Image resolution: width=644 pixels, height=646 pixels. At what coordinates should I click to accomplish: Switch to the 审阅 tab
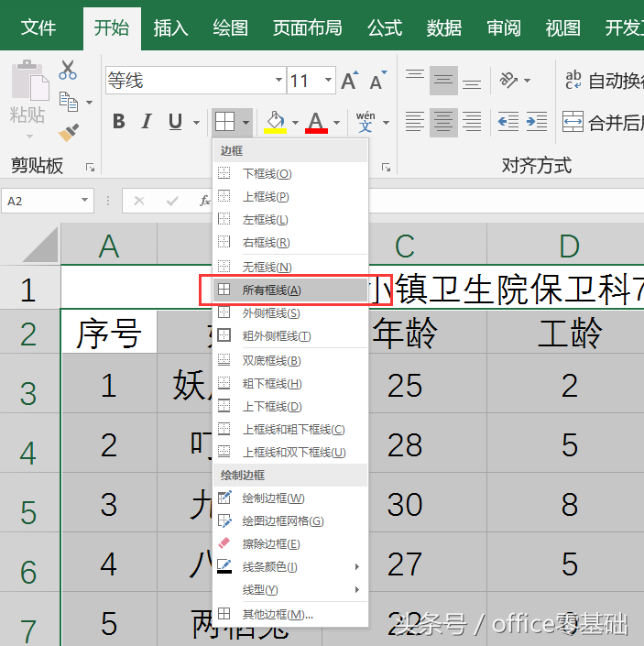coord(504,28)
